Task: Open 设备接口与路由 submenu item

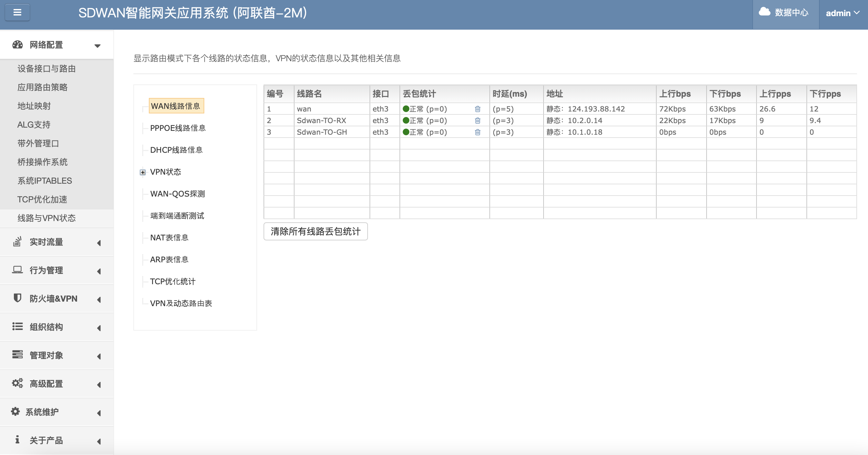Action: click(x=46, y=69)
